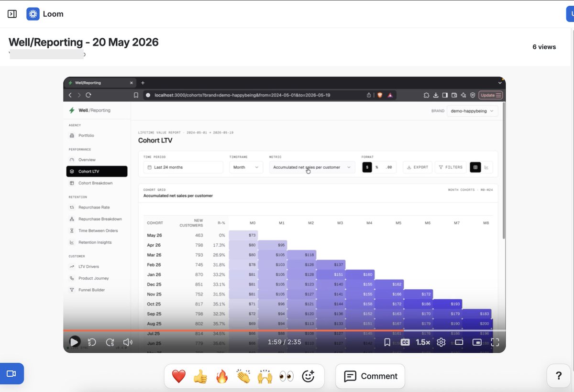Enable picture-in-picture mode
Screen dimensions: 574x392
477,342
